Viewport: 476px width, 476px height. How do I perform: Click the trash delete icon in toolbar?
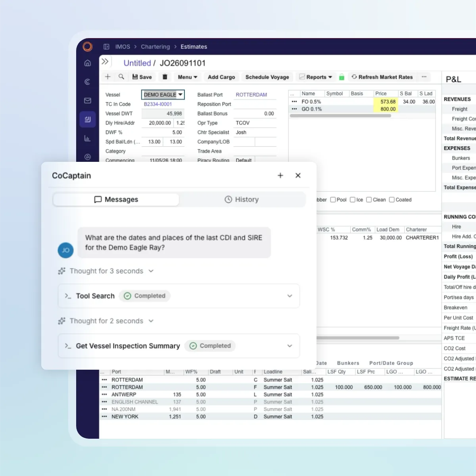click(x=165, y=77)
